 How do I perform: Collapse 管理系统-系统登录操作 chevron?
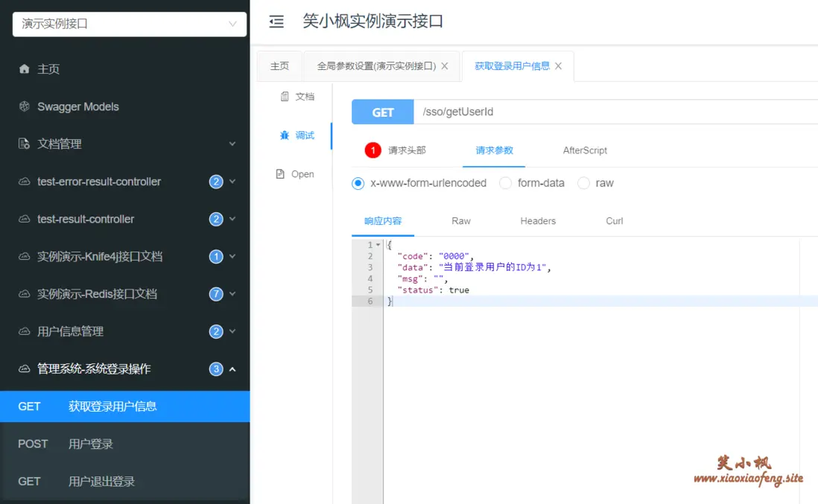tap(232, 369)
